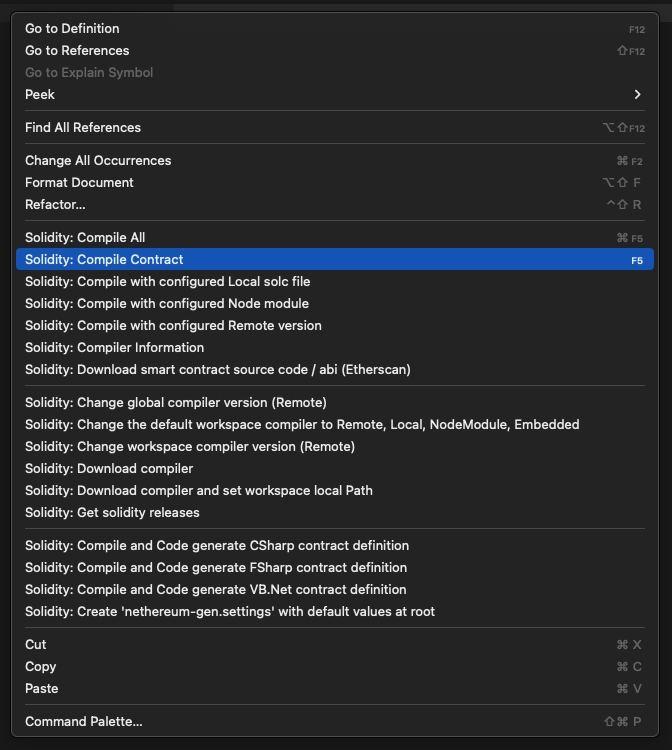672x750 pixels.
Task: Select Download smart contract source code (Etherscan)
Action: [335, 369]
